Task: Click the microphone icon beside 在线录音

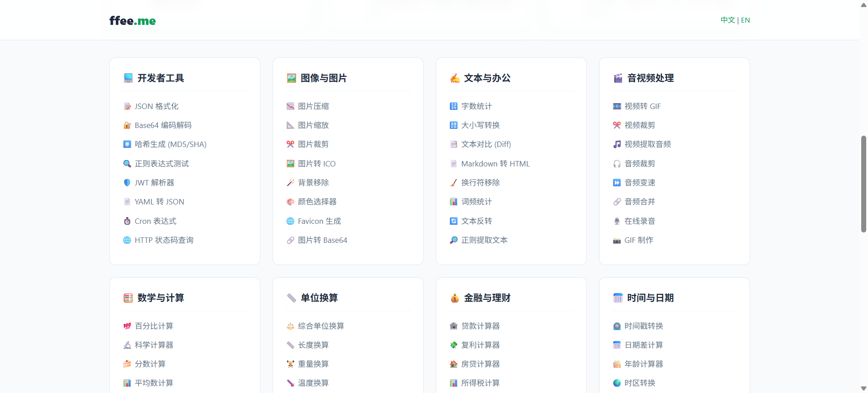Action: click(617, 221)
